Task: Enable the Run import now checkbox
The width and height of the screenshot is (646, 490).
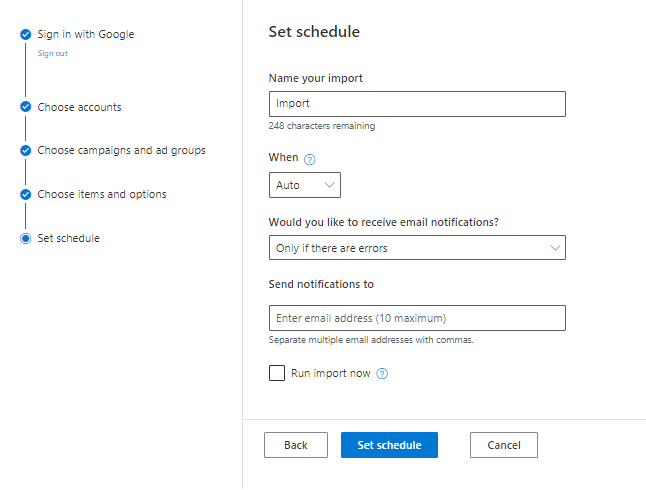Action: click(x=277, y=373)
